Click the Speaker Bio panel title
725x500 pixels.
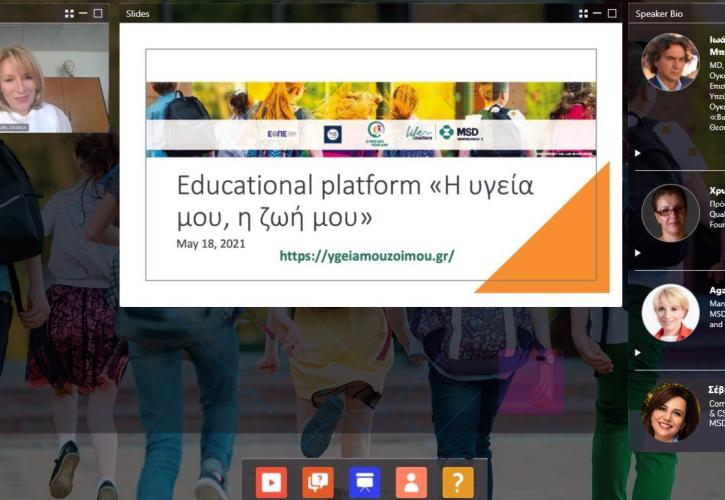tap(661, 14)
